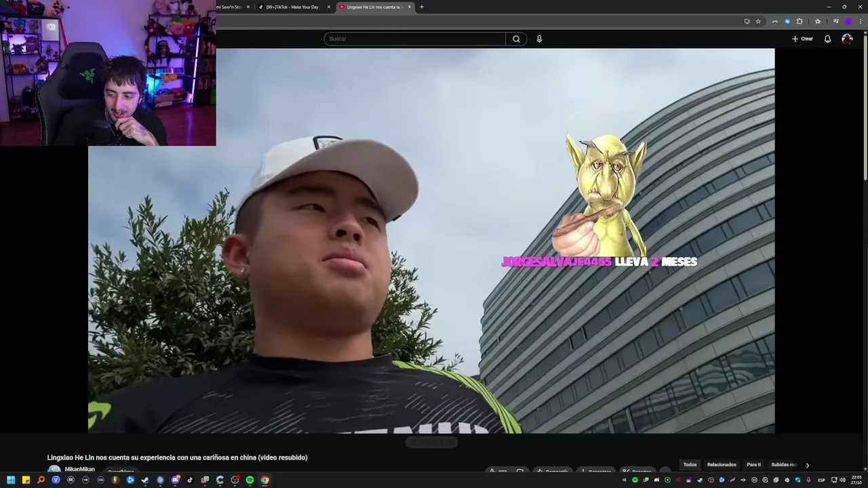
Task: Open a new browser tab
Action: coord(421,7)
